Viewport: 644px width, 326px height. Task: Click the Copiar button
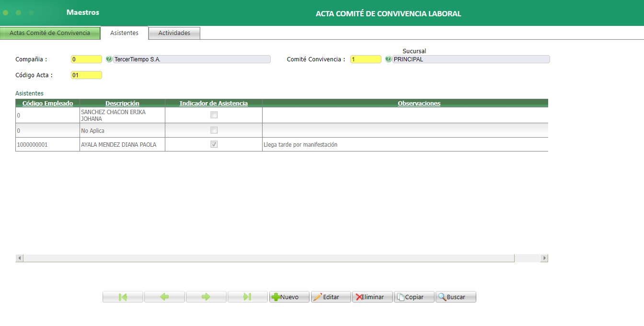[414, 297]
